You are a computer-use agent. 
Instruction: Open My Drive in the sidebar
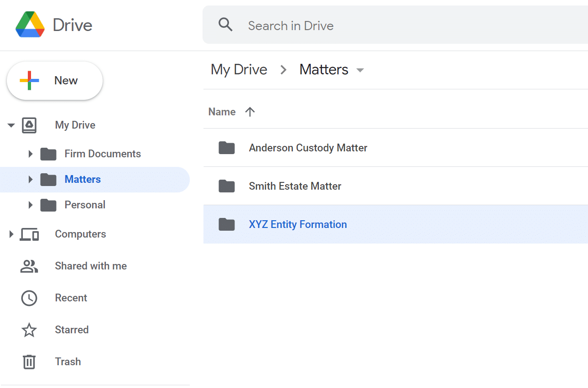point(75,125)
